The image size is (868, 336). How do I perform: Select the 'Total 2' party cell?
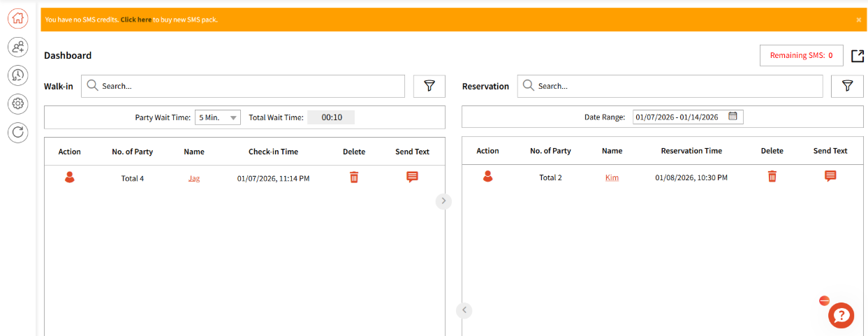[x=550, y=177]
